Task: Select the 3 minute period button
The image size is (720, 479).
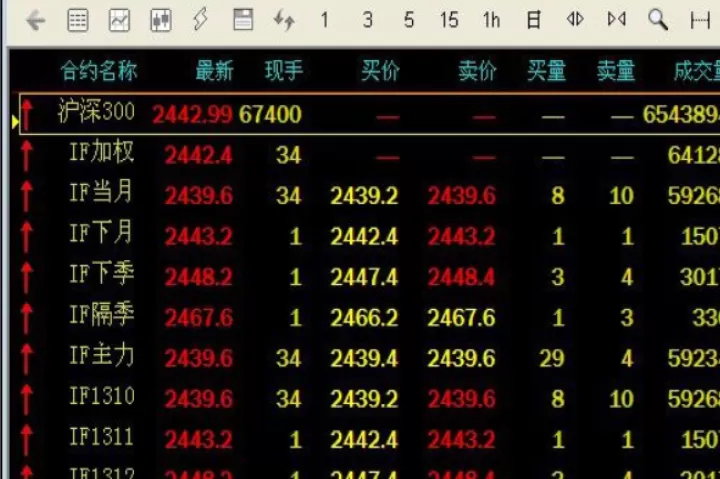Action: tap(367, 20)
